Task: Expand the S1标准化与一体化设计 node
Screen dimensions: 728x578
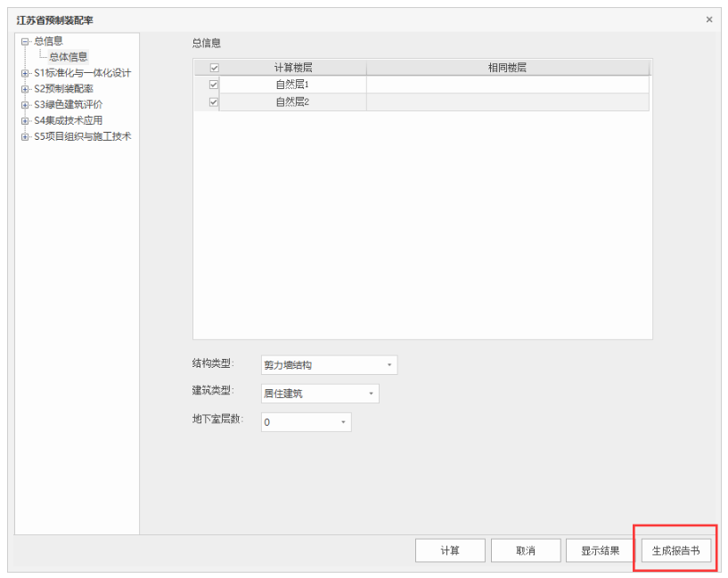Action: coord(25,73)
